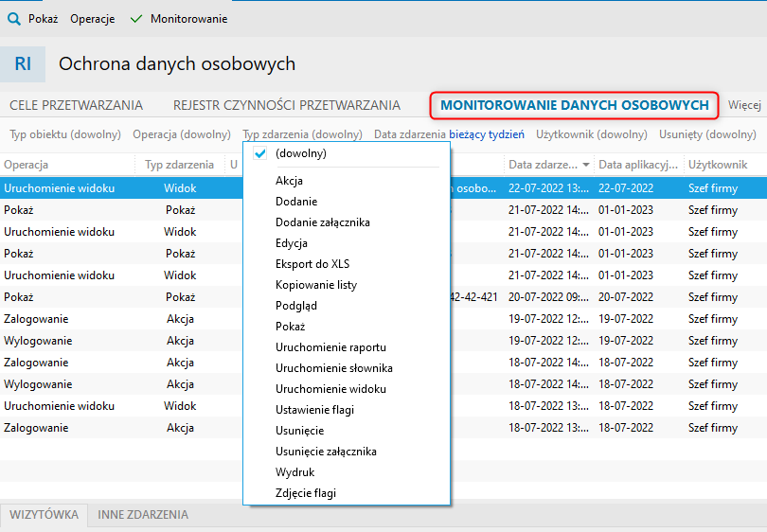Click the magnifier Pokaż icon
The height and width of the screenshot is (532, 767).
[x=14, y=19]
